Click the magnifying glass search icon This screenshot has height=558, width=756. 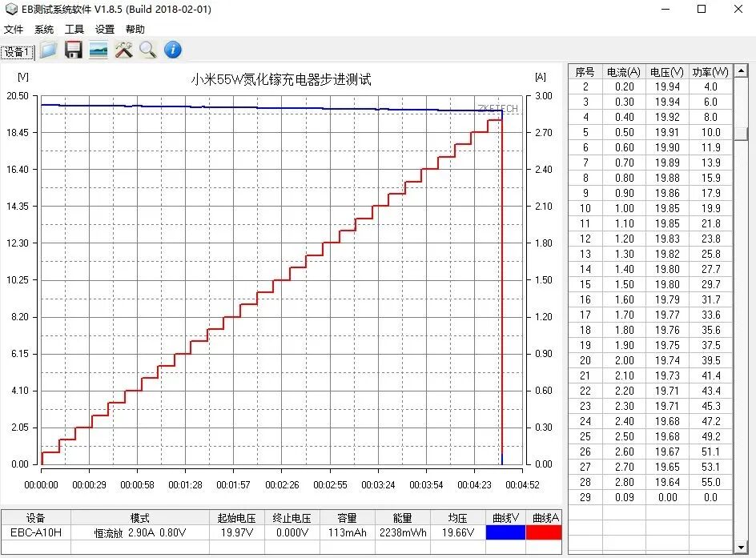pos(148,50)
